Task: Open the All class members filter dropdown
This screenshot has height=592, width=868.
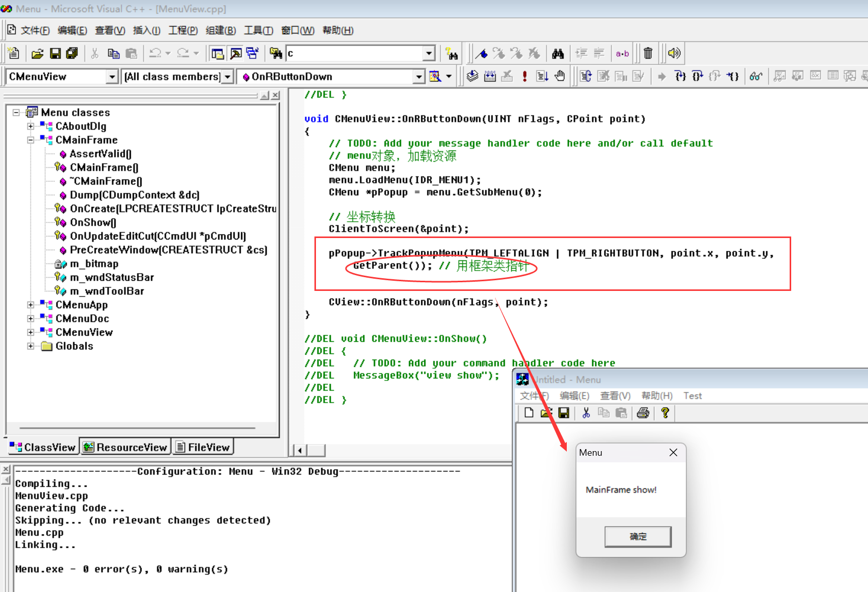Action: tap(227, 77)
